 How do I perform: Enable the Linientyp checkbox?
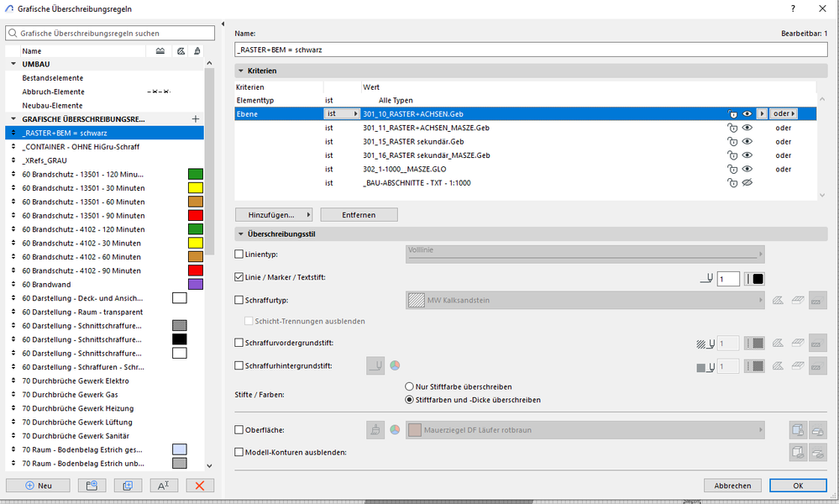click(x=239, y=255)
